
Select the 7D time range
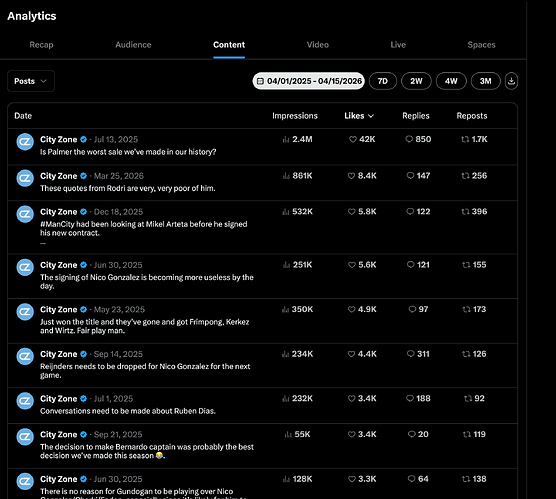pyautogui.click(x=383, y=81)
